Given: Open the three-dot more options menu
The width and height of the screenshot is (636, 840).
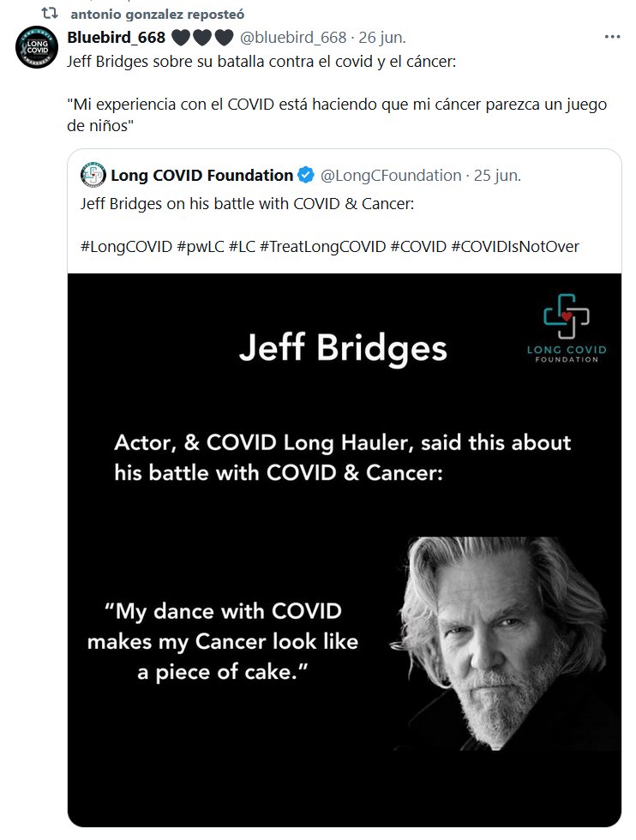Looking at the screenshot, I should pyautogui.click(x=612, y=38).
